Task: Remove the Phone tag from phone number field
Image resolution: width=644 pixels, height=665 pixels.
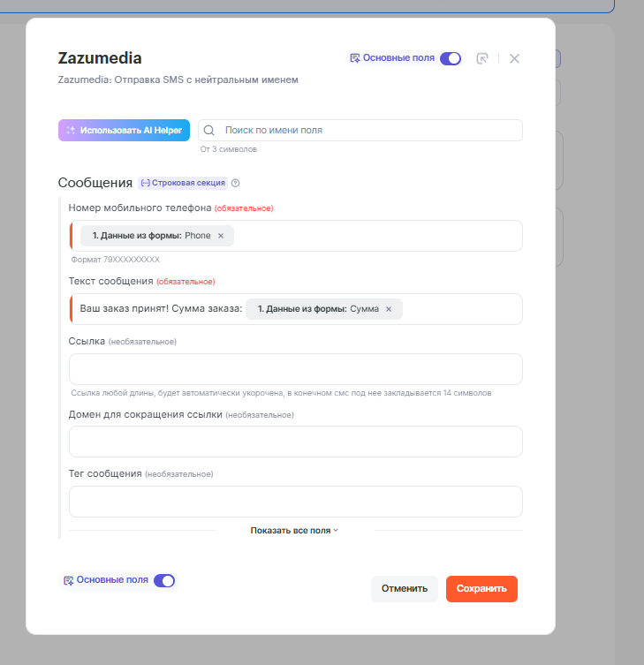Action: point(221,236)
